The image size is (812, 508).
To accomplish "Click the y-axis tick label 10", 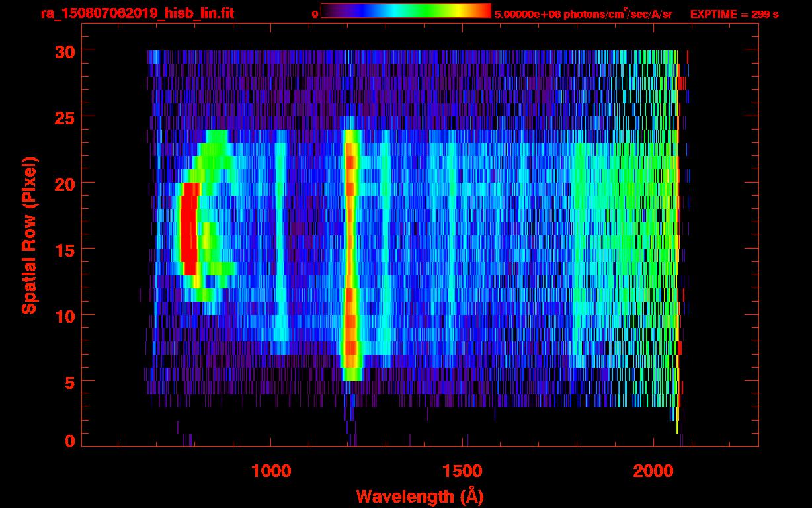I will click(x=64, y=316).
